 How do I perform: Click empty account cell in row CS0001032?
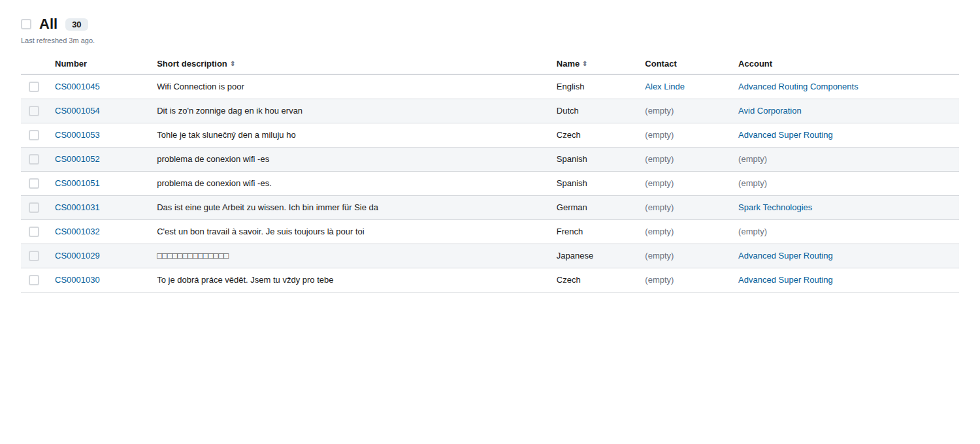click(753, 232)
